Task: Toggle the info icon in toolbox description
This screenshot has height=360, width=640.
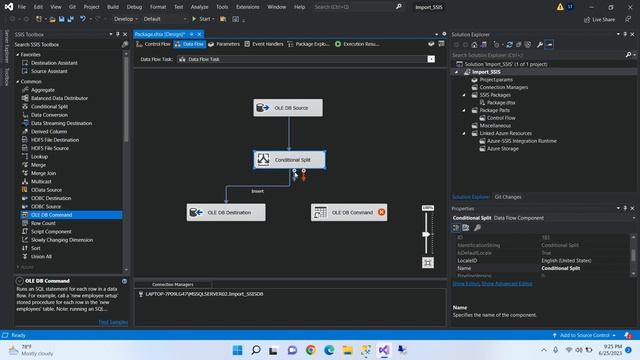Action: 124,281
